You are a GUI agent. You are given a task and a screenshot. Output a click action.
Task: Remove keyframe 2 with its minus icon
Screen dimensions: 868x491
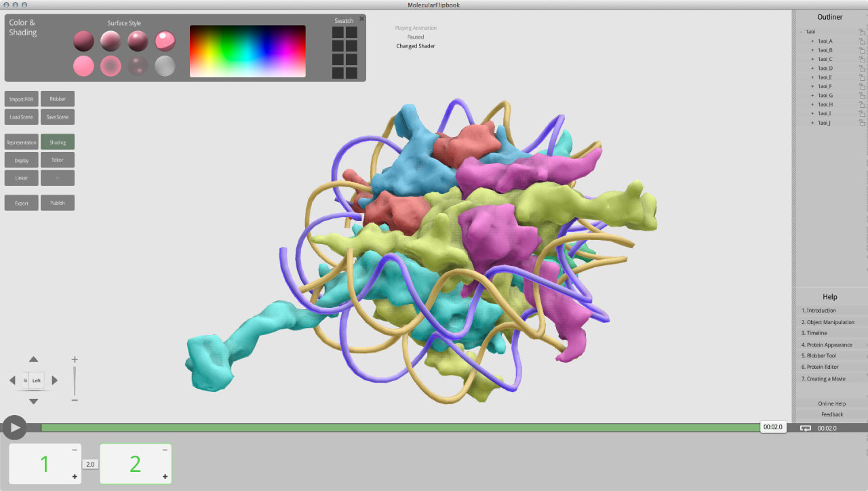[x=165, y=450]
